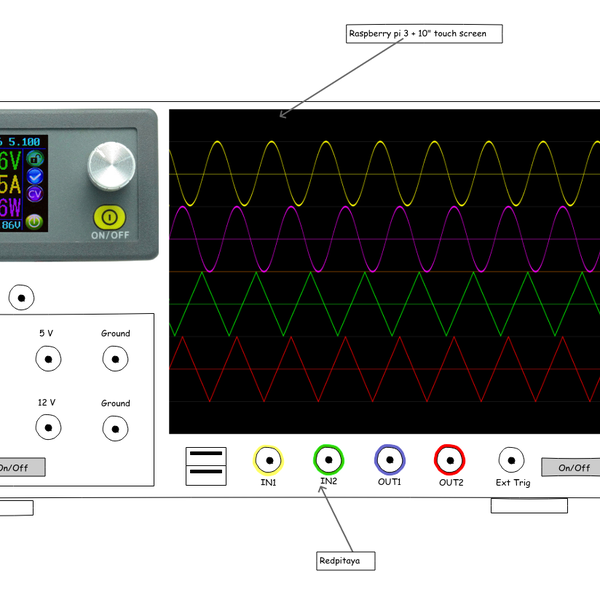Viewport: 600px width, 600px height.
Task: Click the Ext Trig connector
Action: (512, 460)
